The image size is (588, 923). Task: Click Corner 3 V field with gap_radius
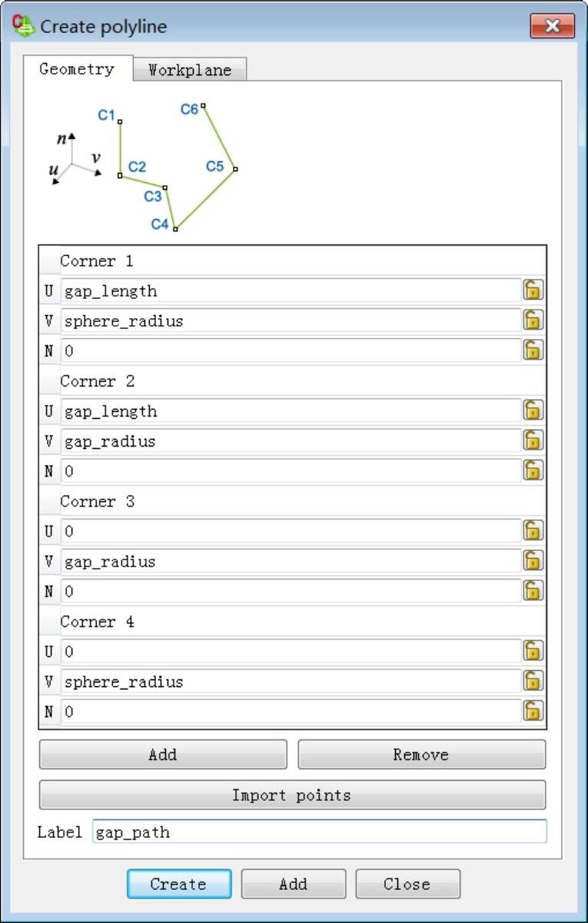[x=291, y=561]
